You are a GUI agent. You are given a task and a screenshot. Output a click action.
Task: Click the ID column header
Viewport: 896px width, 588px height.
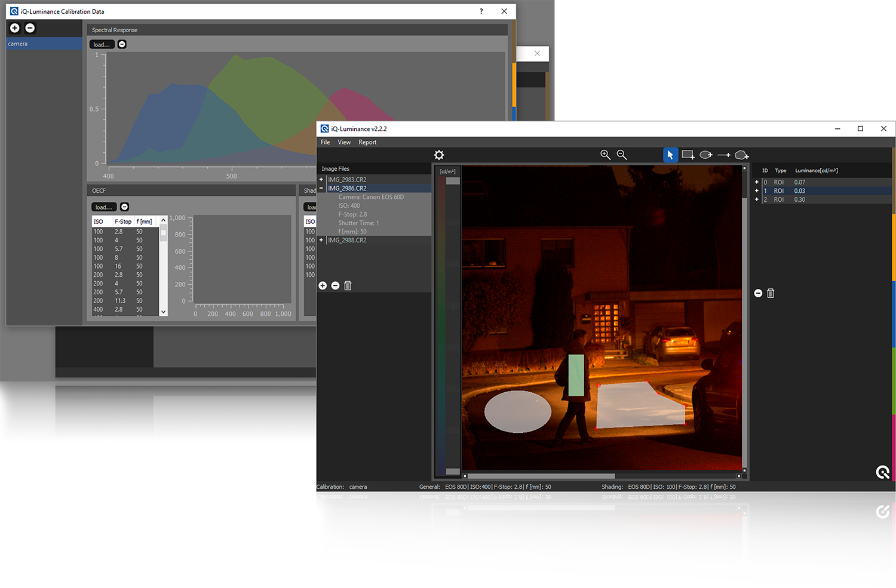coord(765,171)
